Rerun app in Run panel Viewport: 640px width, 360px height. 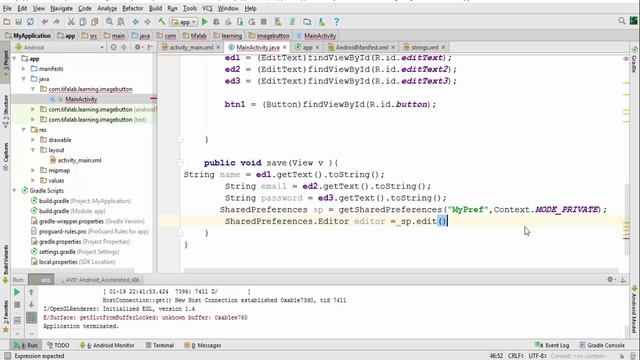17,292
